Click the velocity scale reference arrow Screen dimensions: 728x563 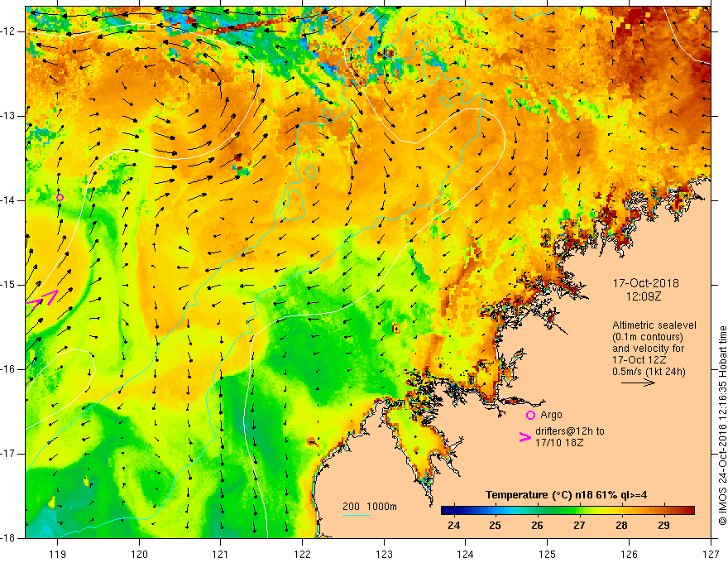(638, 383)
